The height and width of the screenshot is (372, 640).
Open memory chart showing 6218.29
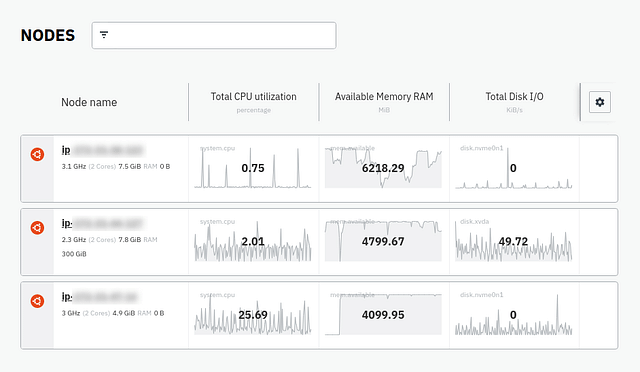click(x=383, y=167)
